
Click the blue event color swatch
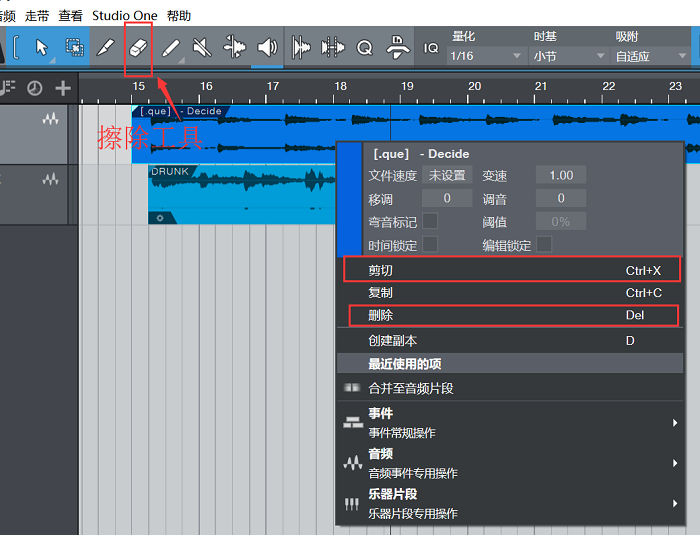350,199
